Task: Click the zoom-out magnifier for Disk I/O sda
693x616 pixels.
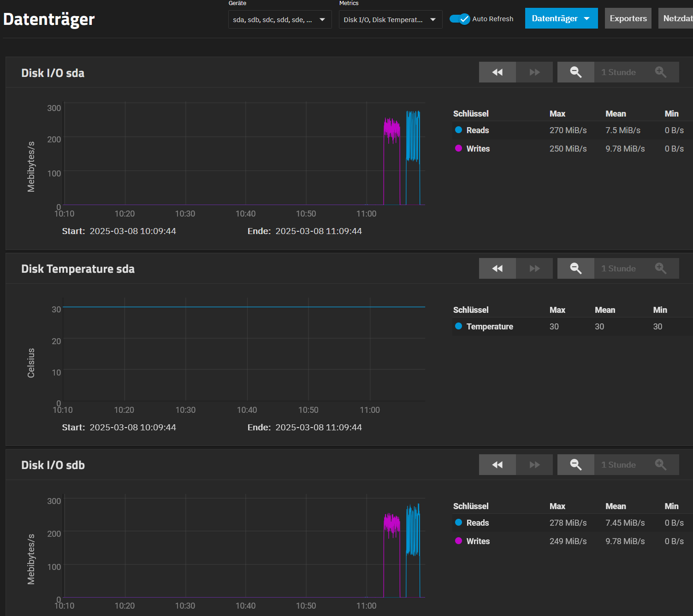Action: (x=575, y=72)
